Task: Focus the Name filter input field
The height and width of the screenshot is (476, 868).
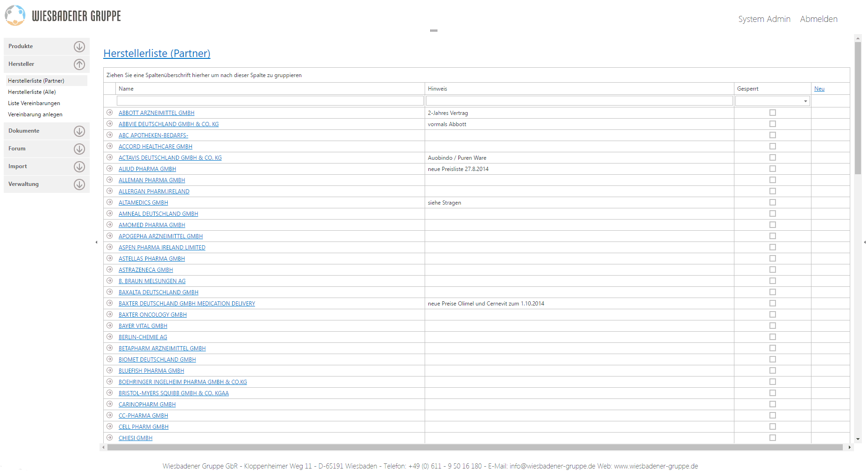Action: pos(270,101)
